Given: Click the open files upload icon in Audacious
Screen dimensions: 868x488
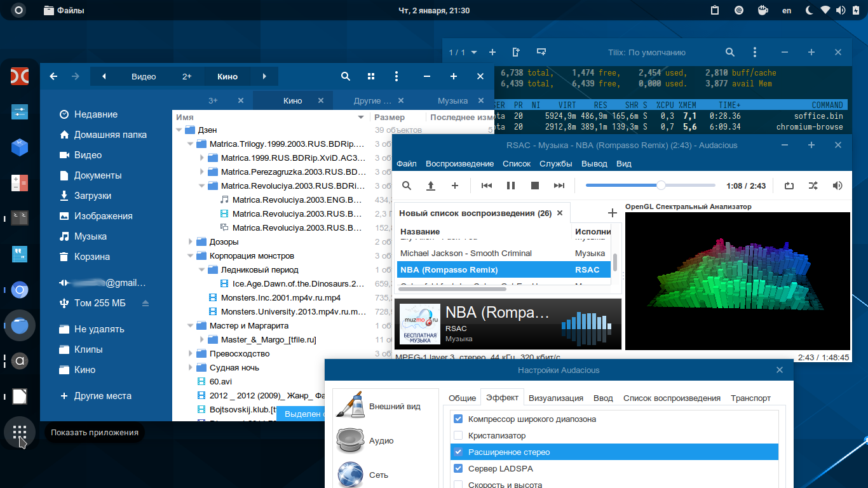Looking at the screenshot, I should 431,186.
